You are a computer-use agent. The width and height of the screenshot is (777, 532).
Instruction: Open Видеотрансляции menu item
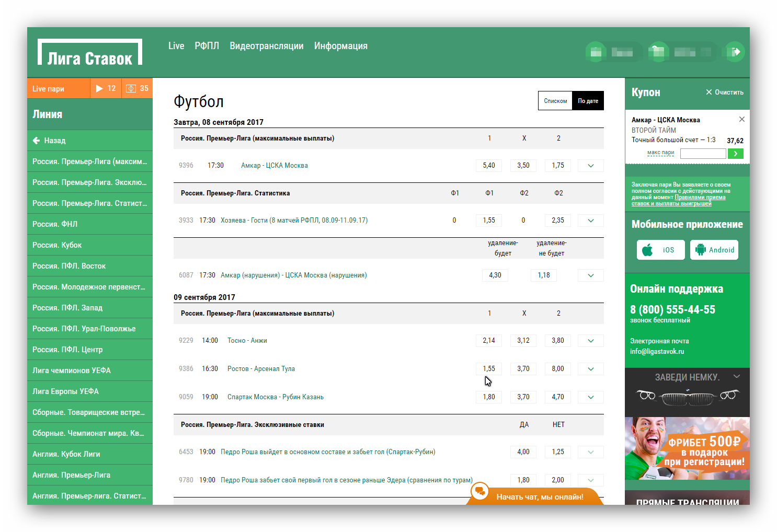tap(267, 46)
